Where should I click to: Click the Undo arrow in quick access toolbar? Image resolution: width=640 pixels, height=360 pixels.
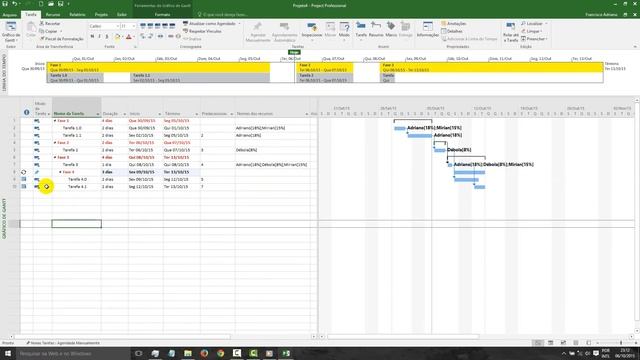point(14,4)
